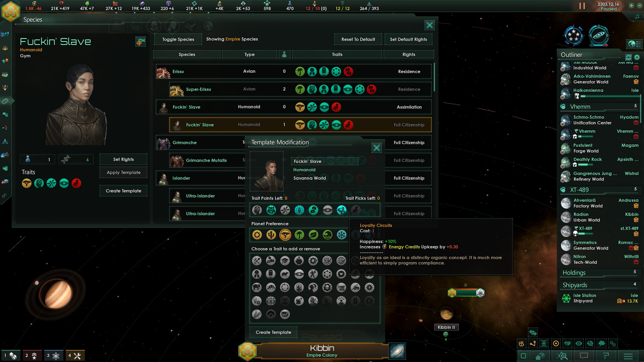Choose the elephant trait icon
This screenshot has width=644, height=362.
[257, 287]
